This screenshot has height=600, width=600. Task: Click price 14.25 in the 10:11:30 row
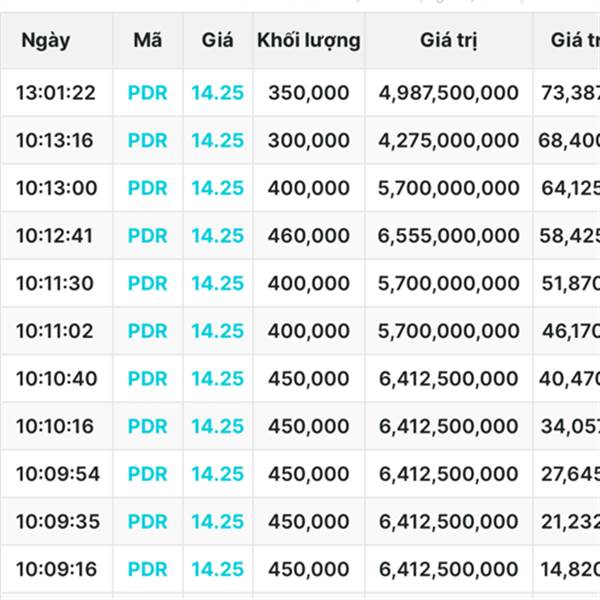217,283
